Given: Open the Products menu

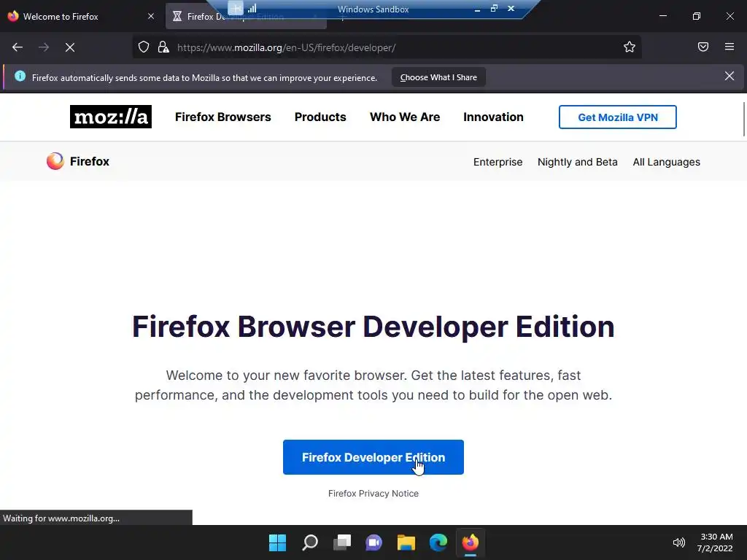Looking at the screenshot, I should [x=320, y=117].
